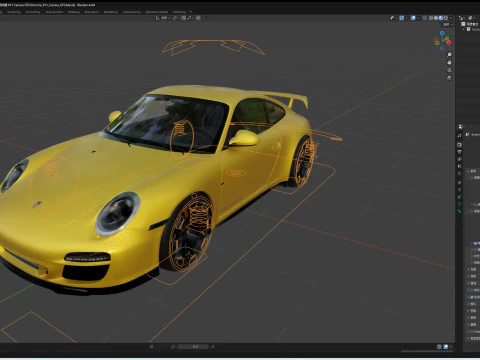Toggle the snap magnet icon
480x360 pixels.
pyautogui.click(x=184, y=18)
